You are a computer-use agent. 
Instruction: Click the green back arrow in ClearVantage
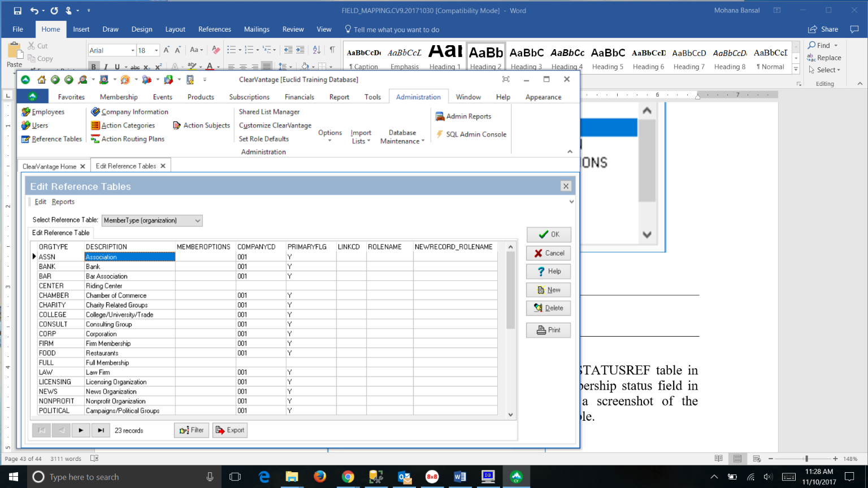[55, 80]
